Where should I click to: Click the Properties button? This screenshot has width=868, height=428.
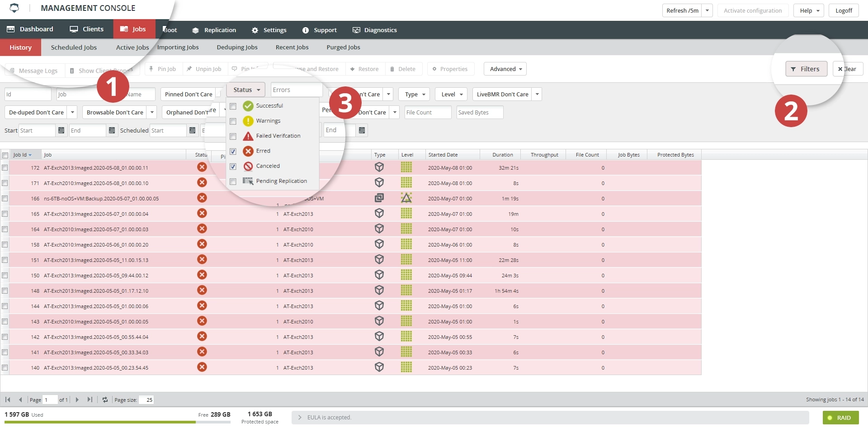pos(450,69)
